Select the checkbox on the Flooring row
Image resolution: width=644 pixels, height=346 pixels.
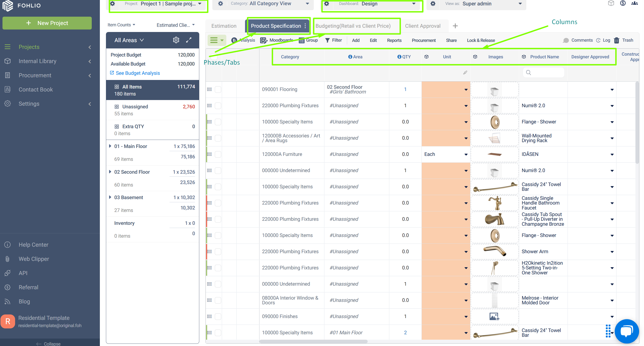pos(218,89)
